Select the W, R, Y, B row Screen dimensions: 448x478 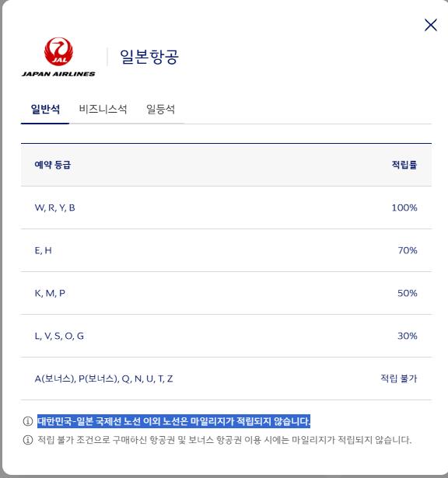tap(226, 208)
